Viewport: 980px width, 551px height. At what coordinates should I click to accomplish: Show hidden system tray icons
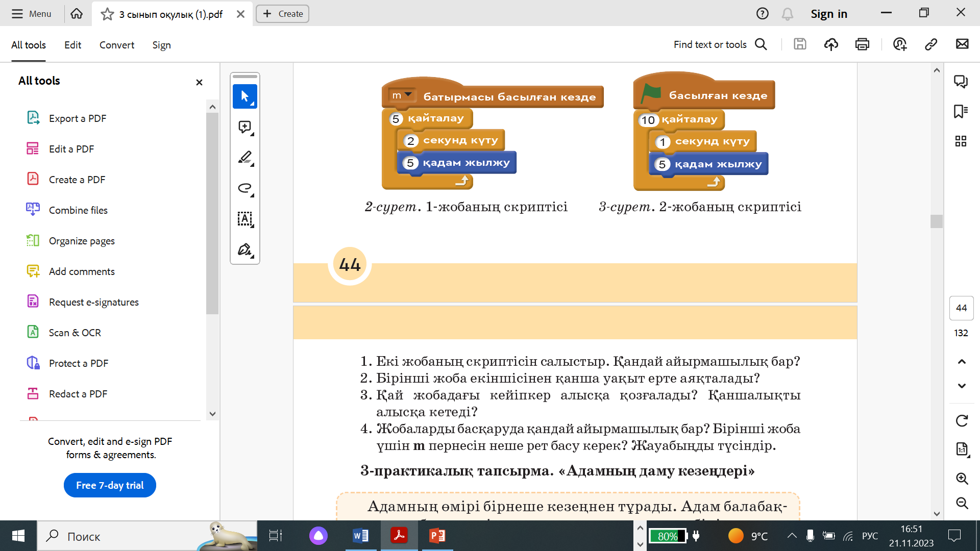[x=792, y=536]
